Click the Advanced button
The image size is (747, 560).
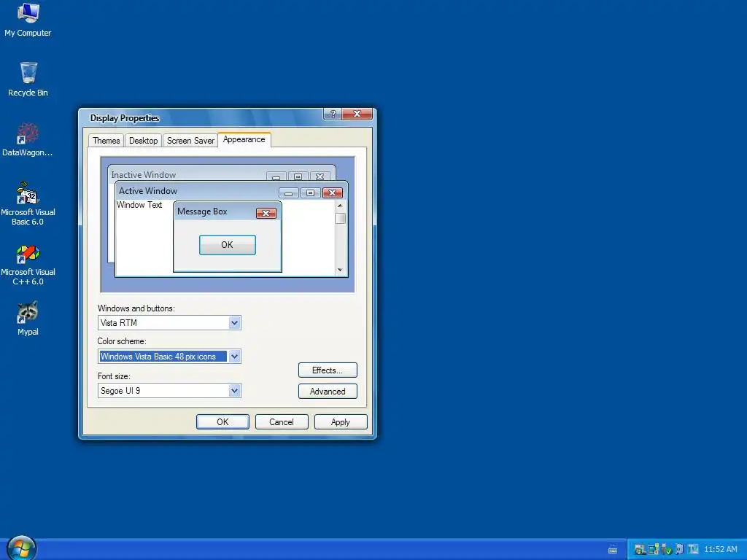(328, 392)
